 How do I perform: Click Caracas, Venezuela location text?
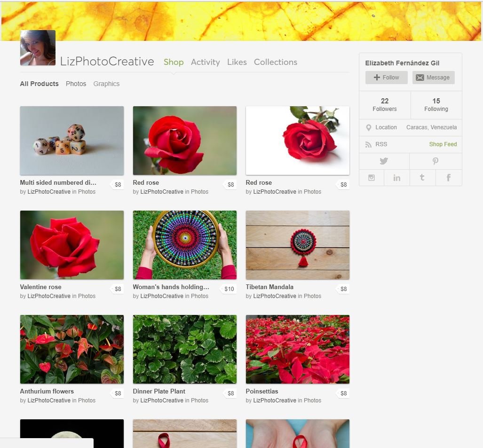coord(431,127)
